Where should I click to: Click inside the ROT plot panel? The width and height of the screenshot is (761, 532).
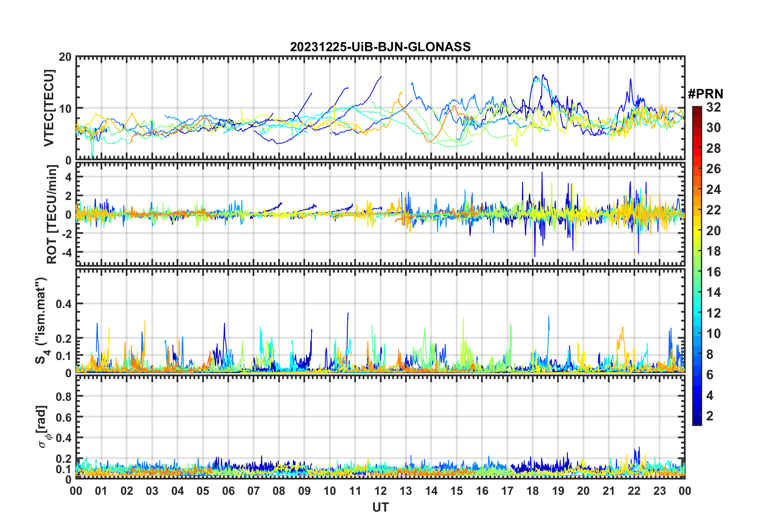(x=380, y=214)
